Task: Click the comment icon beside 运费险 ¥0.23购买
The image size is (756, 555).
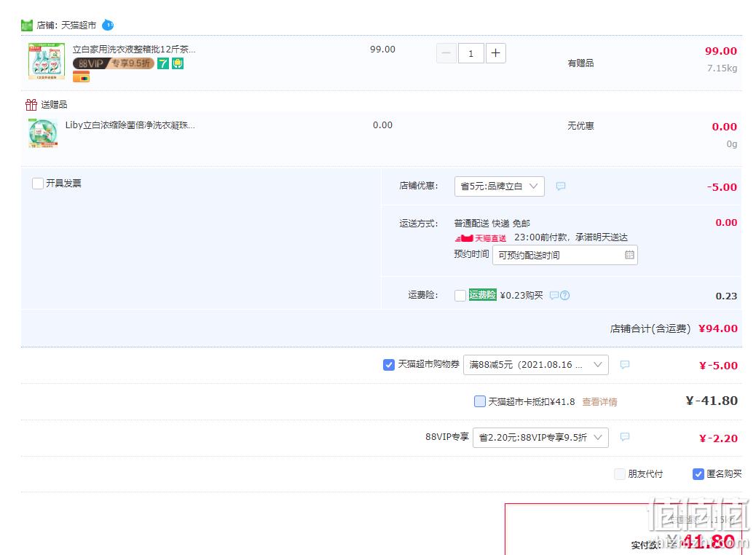Action: point(554,295)
